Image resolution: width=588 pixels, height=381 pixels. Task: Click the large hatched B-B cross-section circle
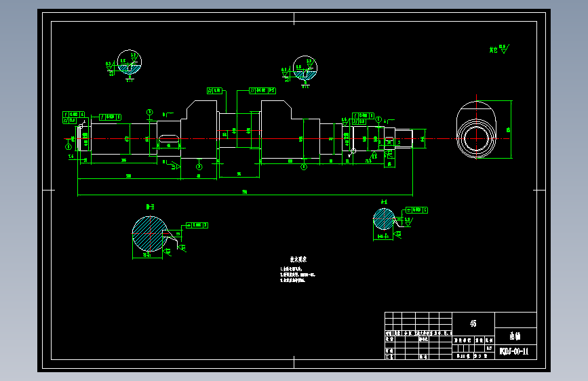click(x=150, y=234)
